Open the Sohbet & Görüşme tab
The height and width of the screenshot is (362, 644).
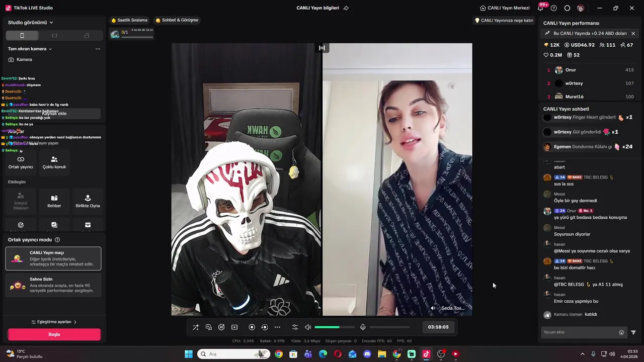177,20
